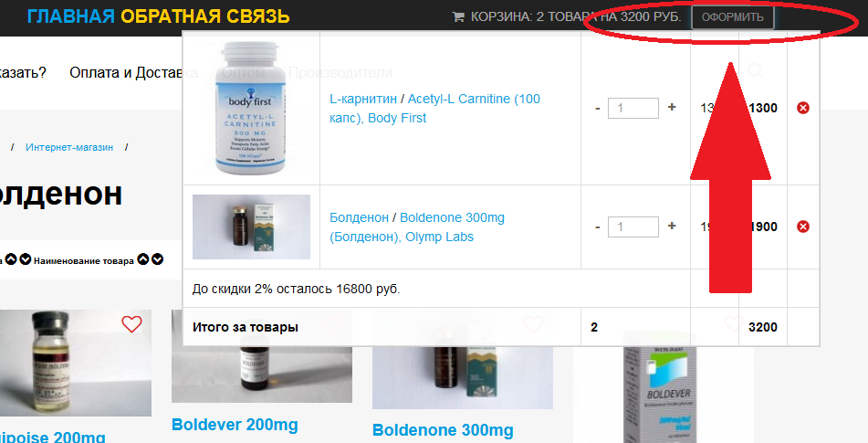
Task: Decrease Болденон quantity with minus sign
Action: pos(597,227)
